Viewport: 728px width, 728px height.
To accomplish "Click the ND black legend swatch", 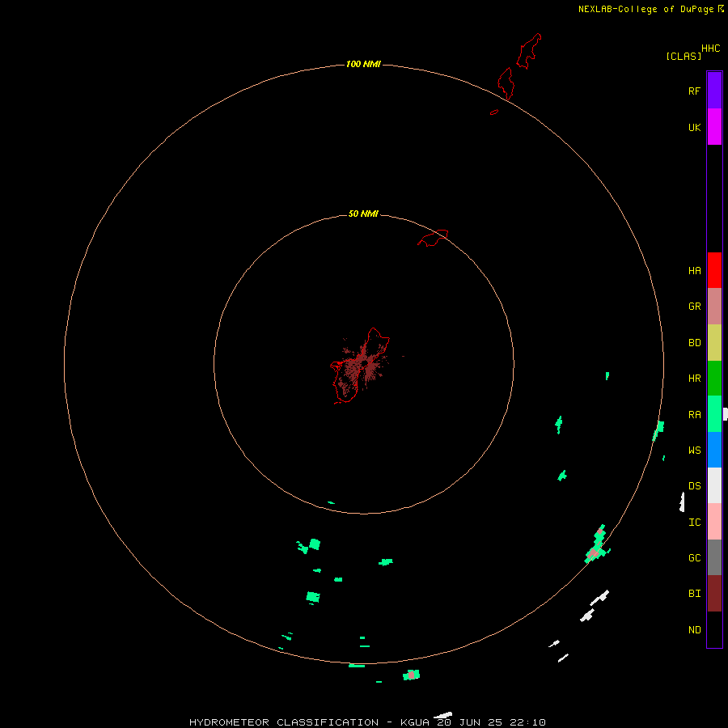I will (x=714, y=629).
